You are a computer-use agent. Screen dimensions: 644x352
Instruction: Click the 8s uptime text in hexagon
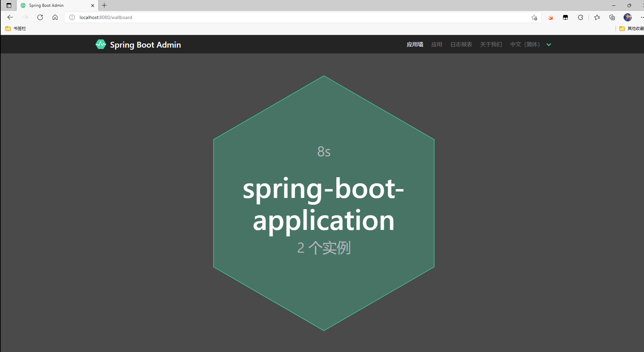(x=324, y=152)
